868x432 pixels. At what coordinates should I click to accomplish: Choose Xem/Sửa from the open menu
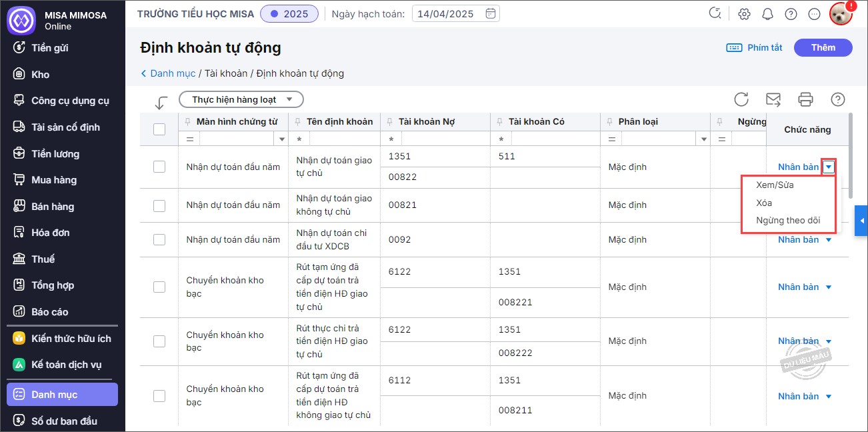pos(775,185)
